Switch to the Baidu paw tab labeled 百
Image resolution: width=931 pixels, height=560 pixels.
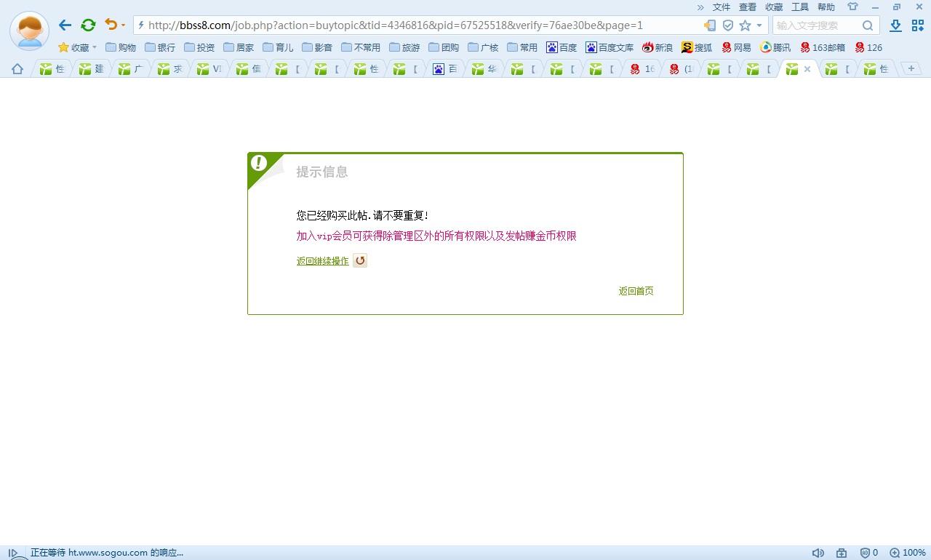(445, 69)
